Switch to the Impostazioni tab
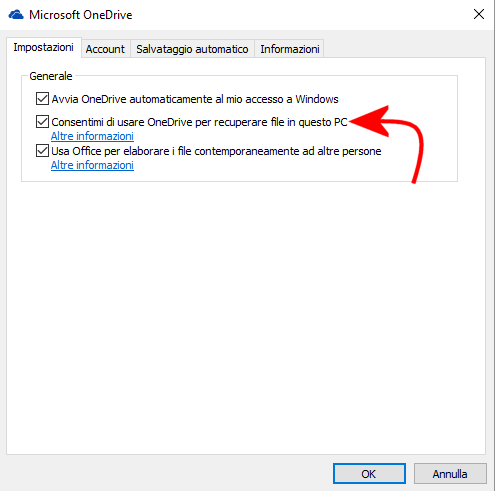The image size is (495, 491). coord(44,47)
